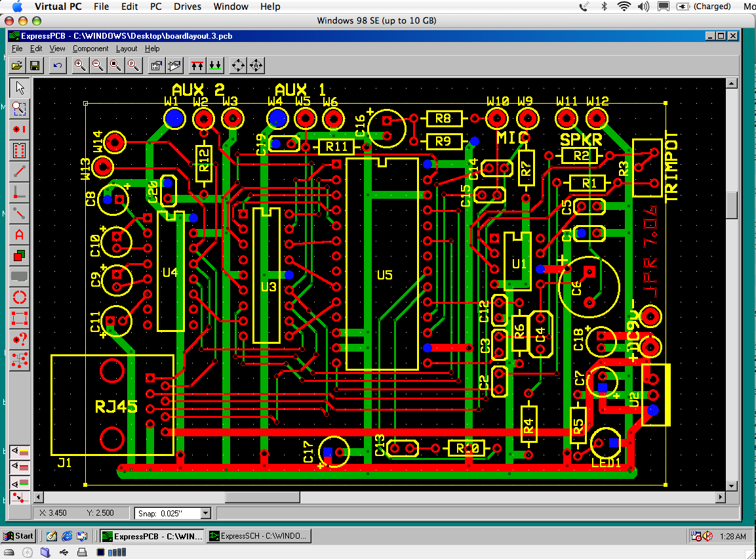The width and height of the screenshot is (756, 559).
Task: Click the Virtual PC CD drive status icon
Action: point(28,552)
